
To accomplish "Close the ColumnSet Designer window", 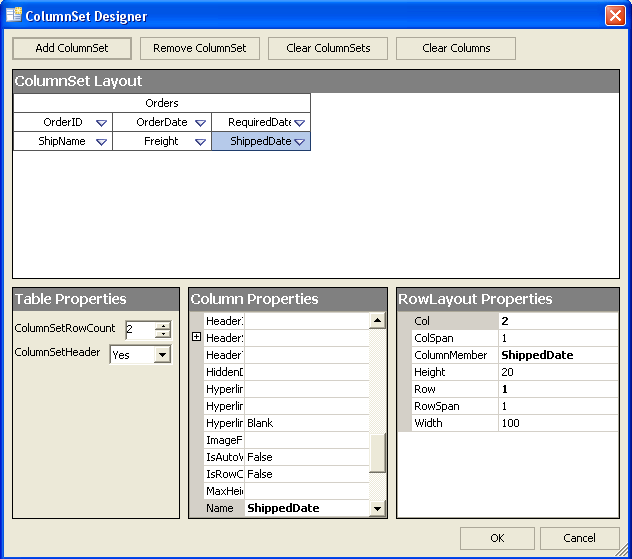I will point(615,16).
